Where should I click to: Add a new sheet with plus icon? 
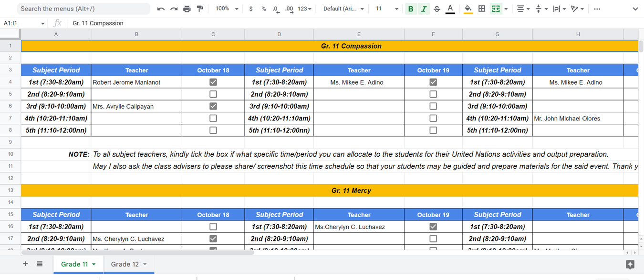(x=25, y=264)
